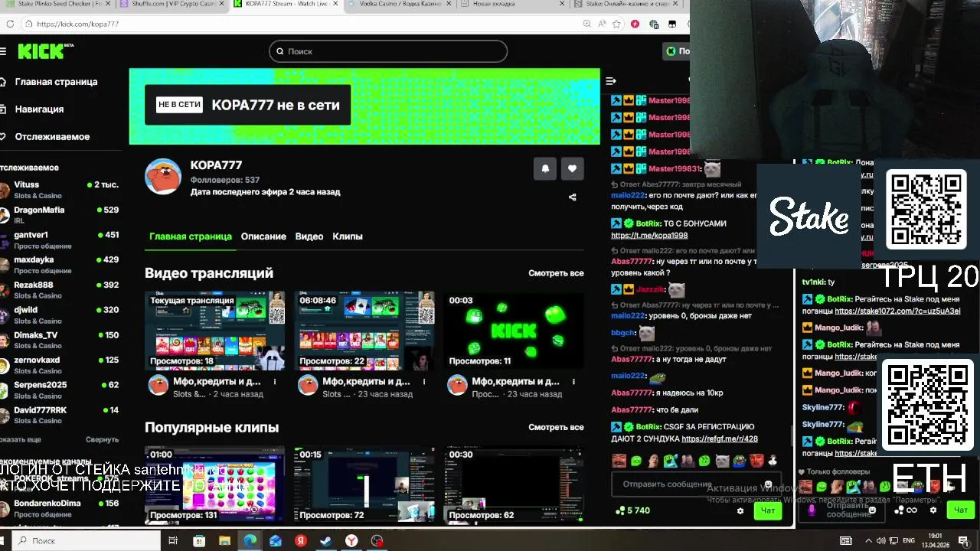The image size is (980, 551).
Task: Click the green 'Чат' button in inner chat
Action: click(x=768, y=510)
